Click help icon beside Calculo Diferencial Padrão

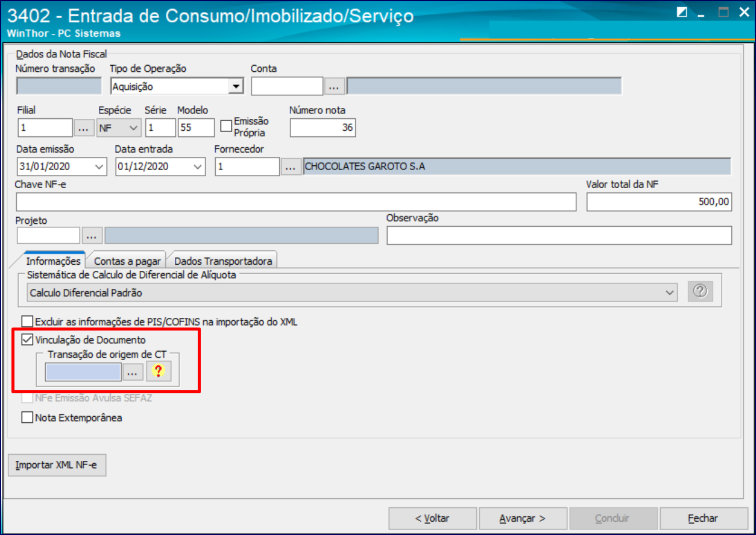(x=700, y=292)
